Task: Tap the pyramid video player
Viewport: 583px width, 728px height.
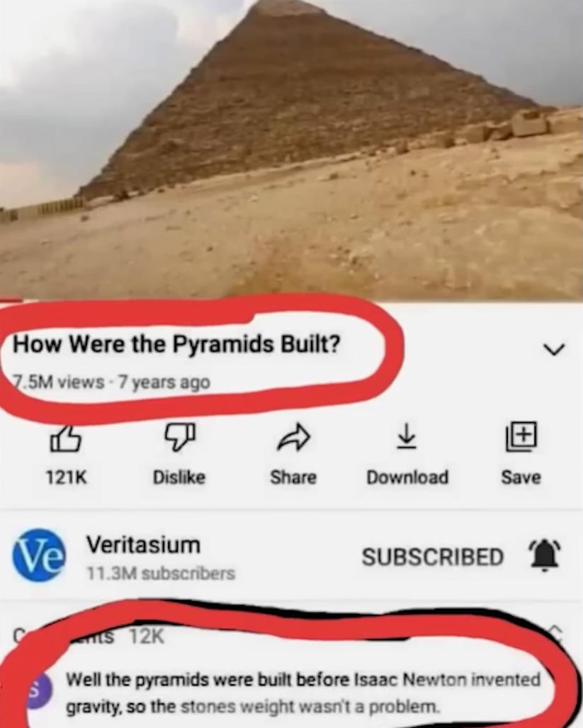Action: tap(291, 149)
